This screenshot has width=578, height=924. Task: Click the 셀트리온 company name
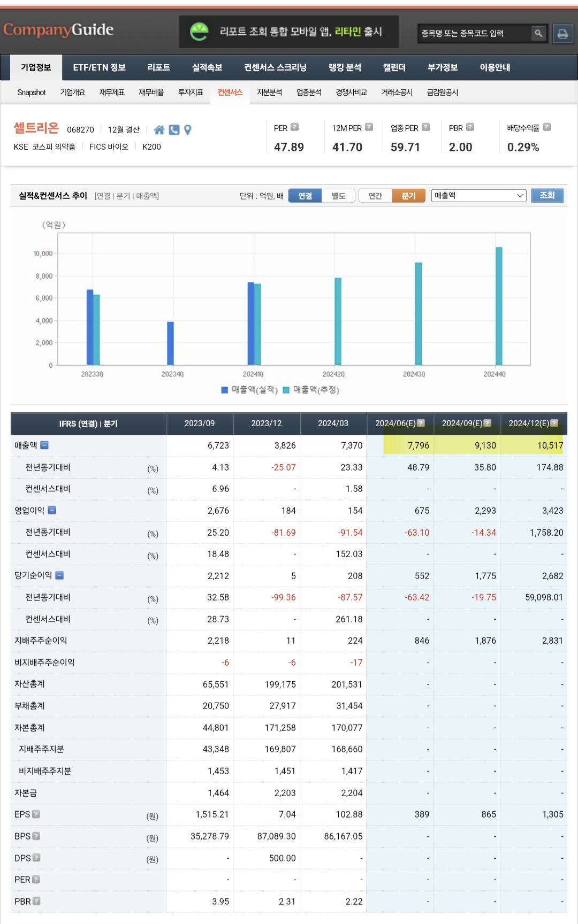click(36, 128)
